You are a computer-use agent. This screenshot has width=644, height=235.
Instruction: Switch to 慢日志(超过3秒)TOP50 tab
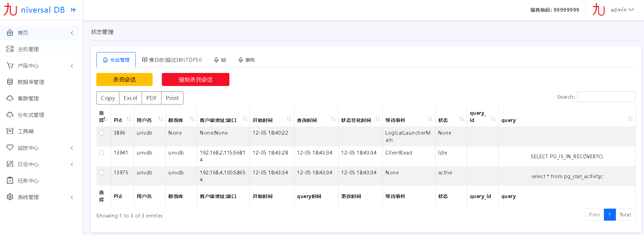(172, 60)
